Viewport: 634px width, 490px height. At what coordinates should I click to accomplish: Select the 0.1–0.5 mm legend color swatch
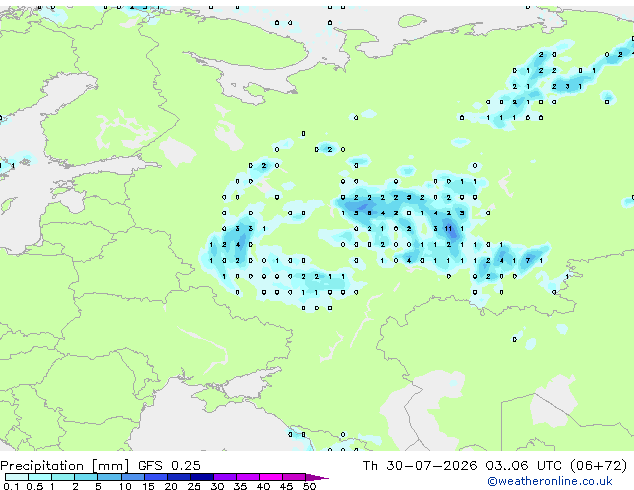pyautogui.click(x=17, y=477)
